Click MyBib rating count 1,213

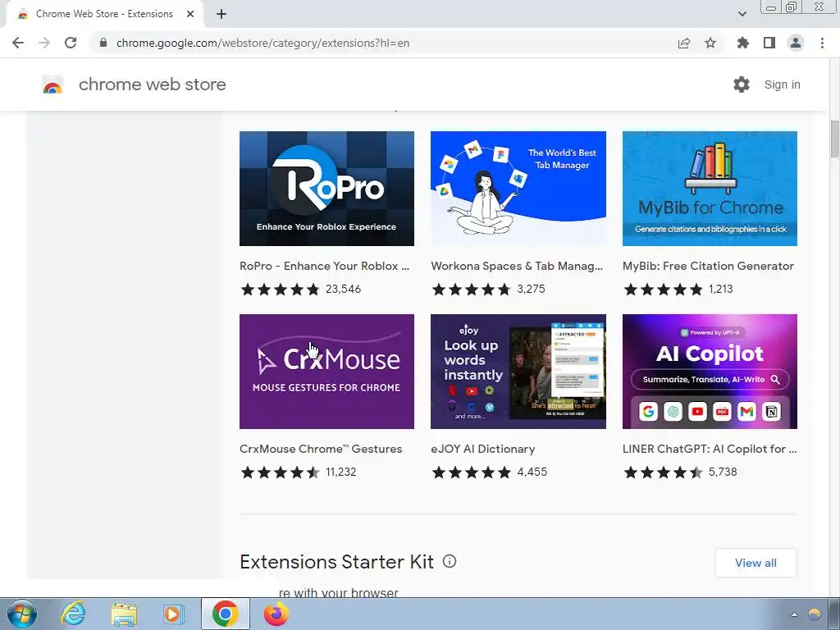point(720,290)
